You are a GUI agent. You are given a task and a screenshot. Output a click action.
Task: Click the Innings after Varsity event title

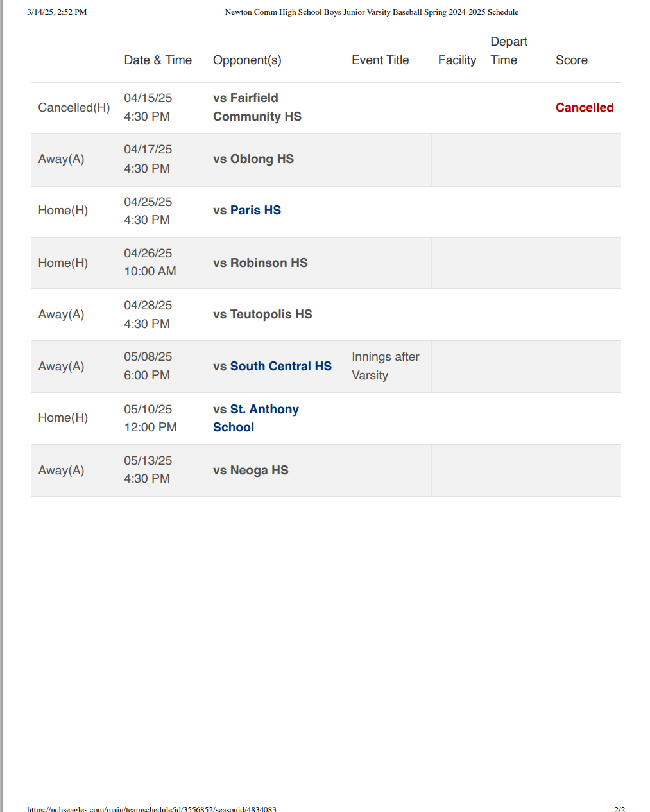[385, 366]
